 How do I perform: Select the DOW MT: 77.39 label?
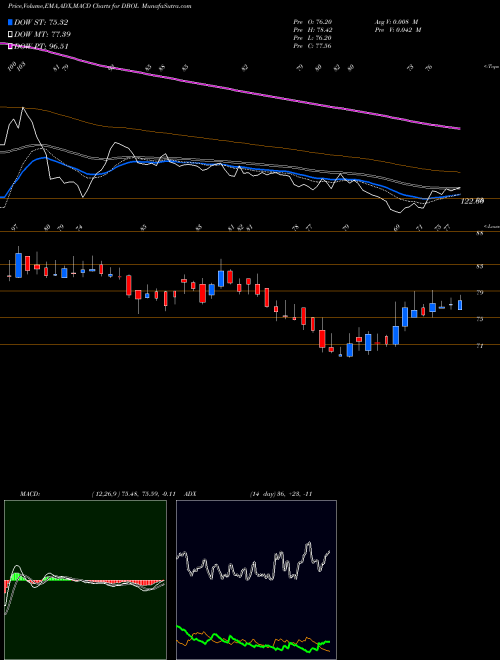click(x=42, y=35)
